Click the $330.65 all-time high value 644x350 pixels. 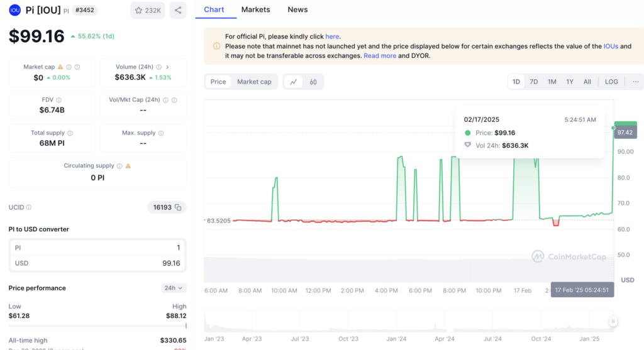174,340
